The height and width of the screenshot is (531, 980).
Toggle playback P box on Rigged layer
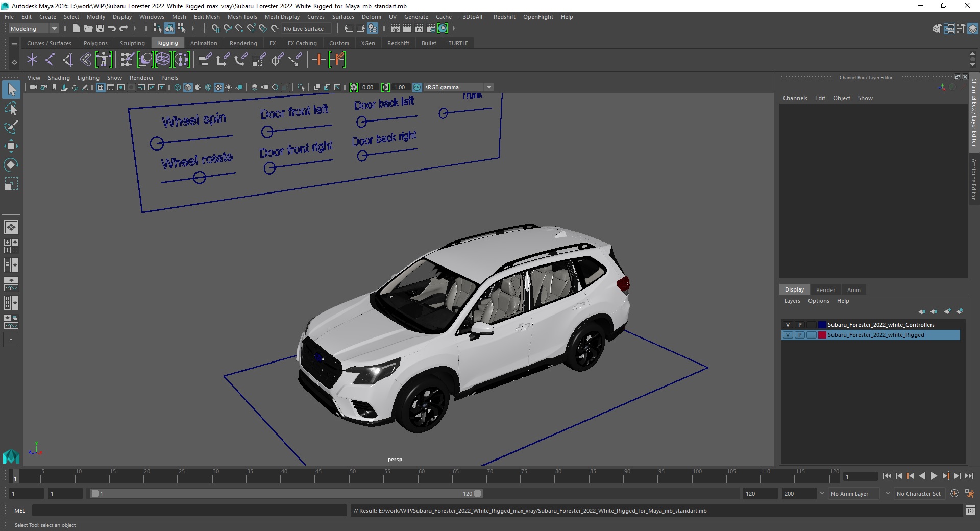click(x=800, y=335)
